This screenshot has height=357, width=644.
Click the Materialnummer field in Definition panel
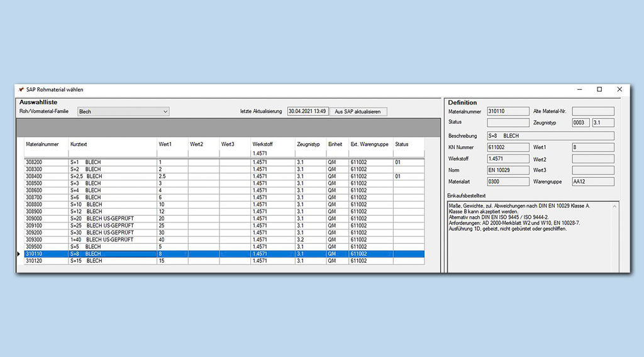pos(508,111)
